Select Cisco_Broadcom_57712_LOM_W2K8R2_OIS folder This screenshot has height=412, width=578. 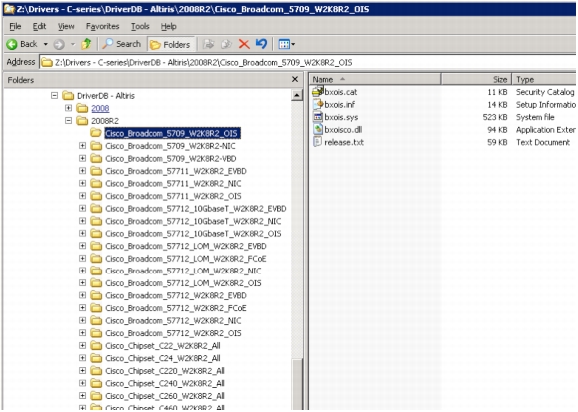point(183,283)
